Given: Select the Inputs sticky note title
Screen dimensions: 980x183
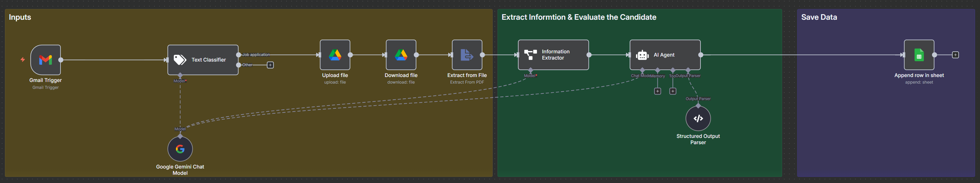Looking at the screenshot, I should pyautogui.click(x=20, y=17).
